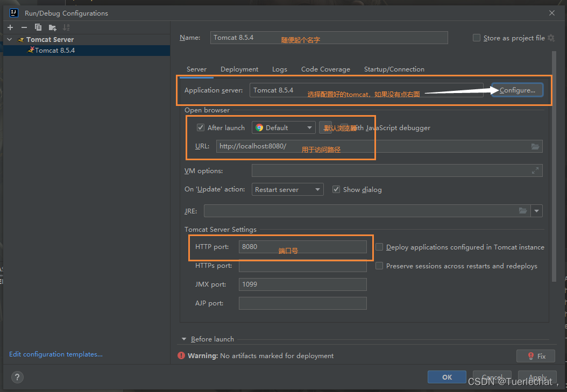
Task: Enable Preserve sessions across restarts and redeploys
Action: point(379,266)
